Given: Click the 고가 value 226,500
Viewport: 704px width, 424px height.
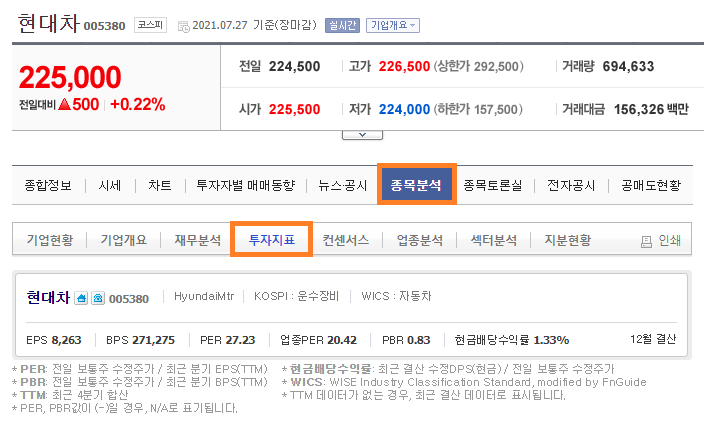Looking at the screenshot, I should pyautogui.click(x=404, y=66).
